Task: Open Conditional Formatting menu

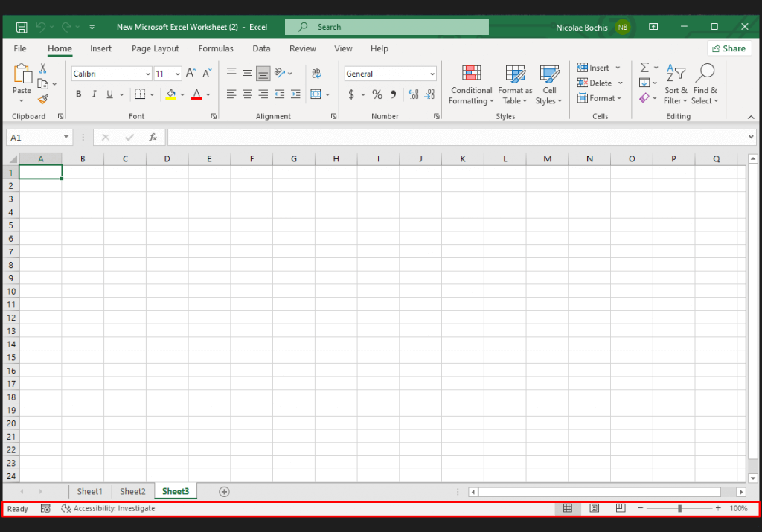Action: tap(471, 85)
